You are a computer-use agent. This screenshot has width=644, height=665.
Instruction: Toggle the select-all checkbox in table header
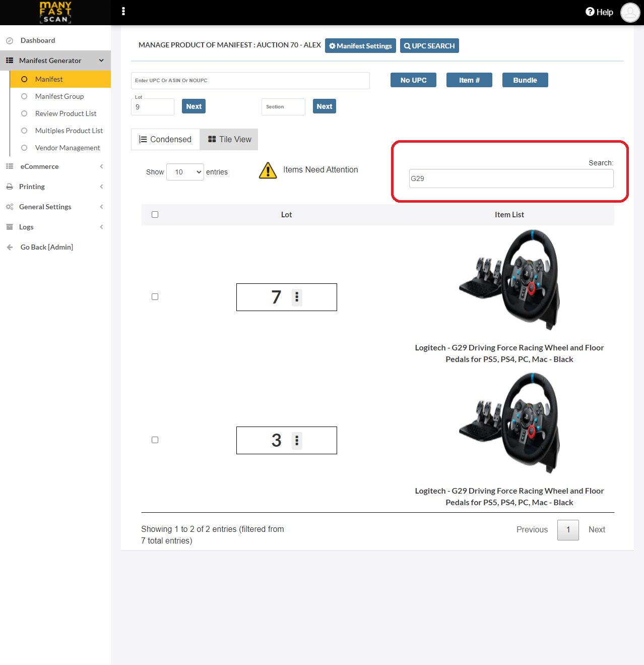pyautogui.click(x=155, y=215)
